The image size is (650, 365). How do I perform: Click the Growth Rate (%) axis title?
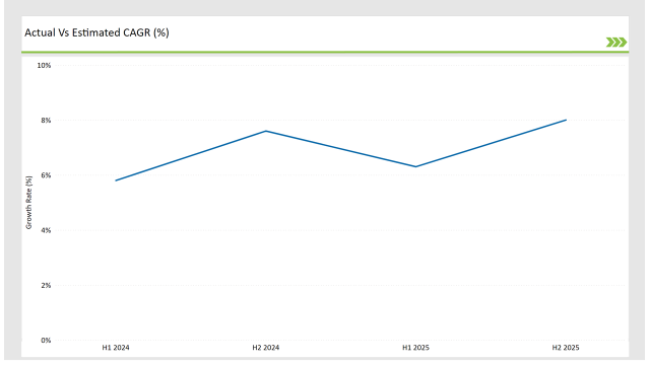point(29,202)
